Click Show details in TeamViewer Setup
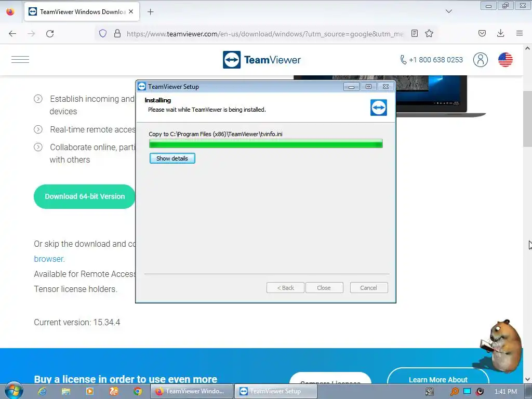The width and height of the screenshot is (532, 399). [x=172, y=158]
